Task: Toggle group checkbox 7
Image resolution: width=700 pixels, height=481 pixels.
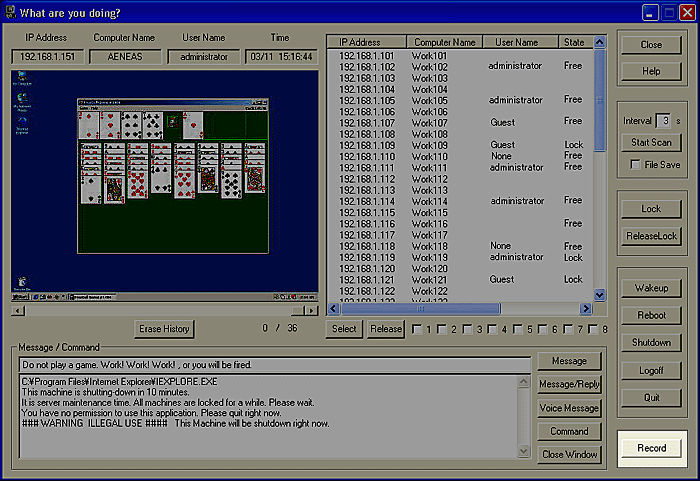Action: pyautogui.click(x=568, y=329)
